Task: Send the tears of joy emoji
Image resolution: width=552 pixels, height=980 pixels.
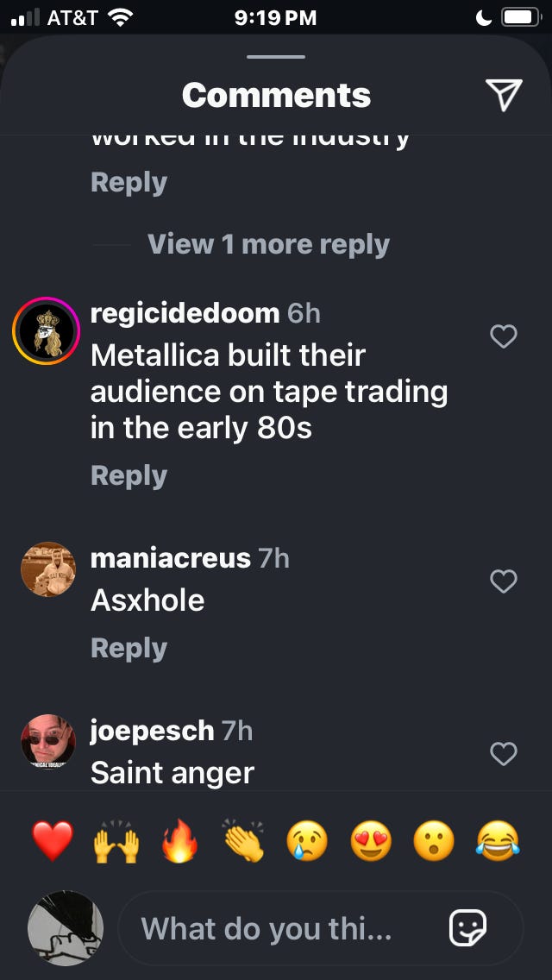Action: (x=498, y=840)
